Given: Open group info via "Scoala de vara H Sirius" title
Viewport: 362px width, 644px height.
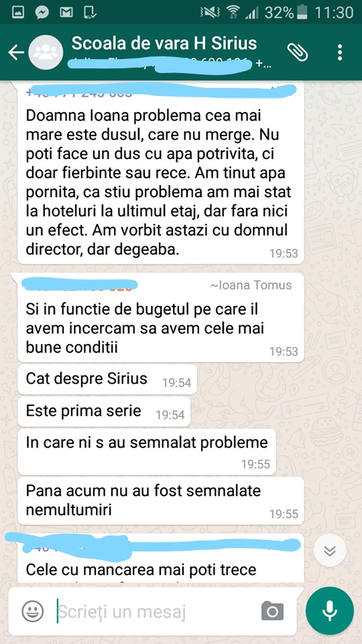Looking at the screenshot, I should (164, 43).
